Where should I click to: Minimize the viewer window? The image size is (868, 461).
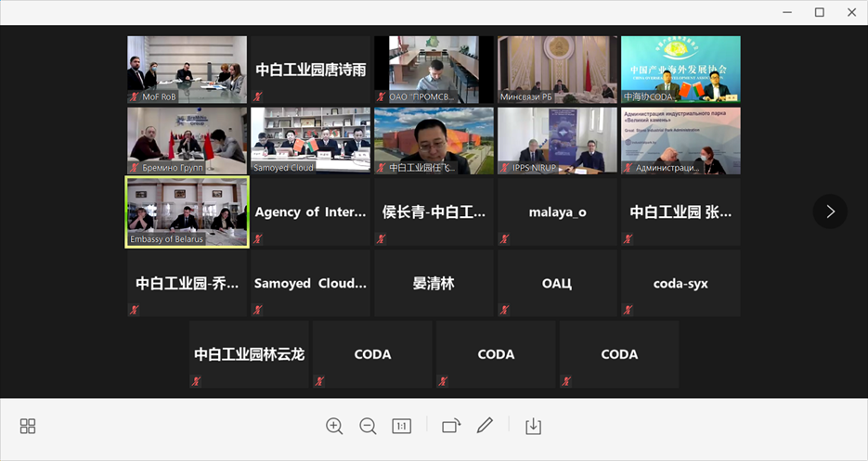[786, 12]
